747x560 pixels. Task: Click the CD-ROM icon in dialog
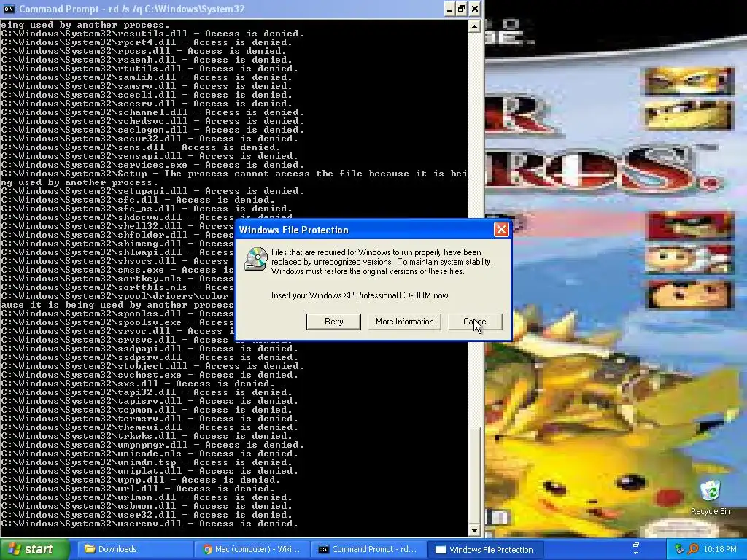point(256,259)
